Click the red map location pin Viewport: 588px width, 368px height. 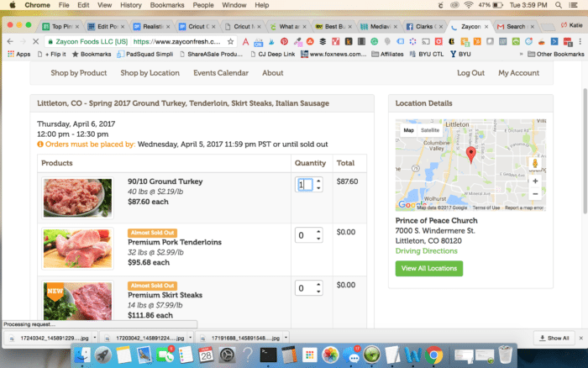coord(471,155)
